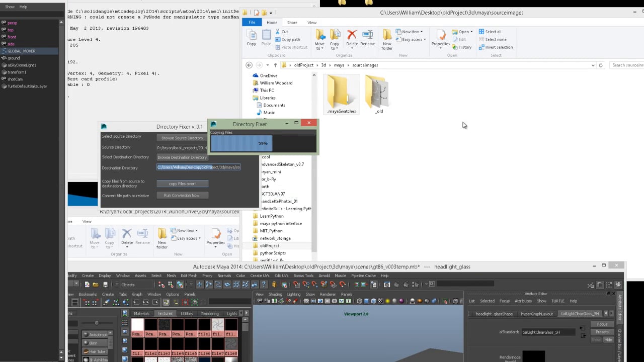This screenshot has width=644, height=362.
Task: Click Presets button in Attribute Editor
Action: (x=602, y=332)
